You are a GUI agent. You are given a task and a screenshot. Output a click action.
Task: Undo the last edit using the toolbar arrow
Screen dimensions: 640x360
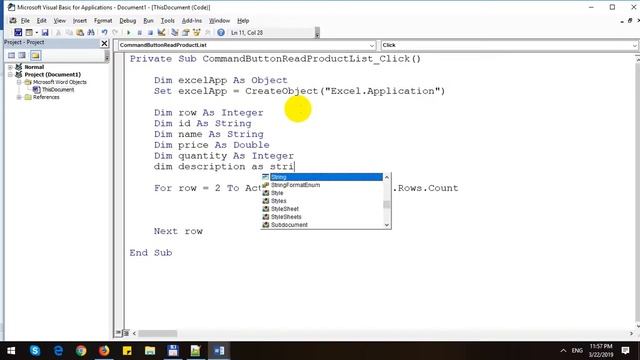pos(104,32)
